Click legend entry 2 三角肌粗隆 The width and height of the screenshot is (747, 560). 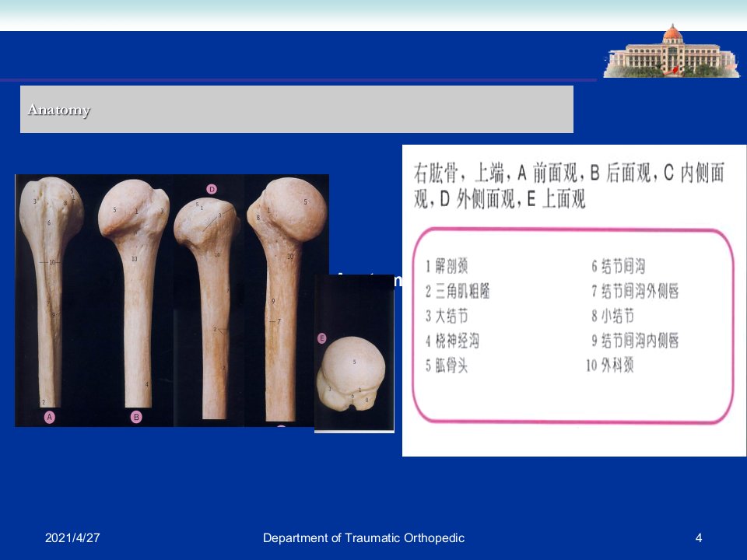[x=458, y=290]
